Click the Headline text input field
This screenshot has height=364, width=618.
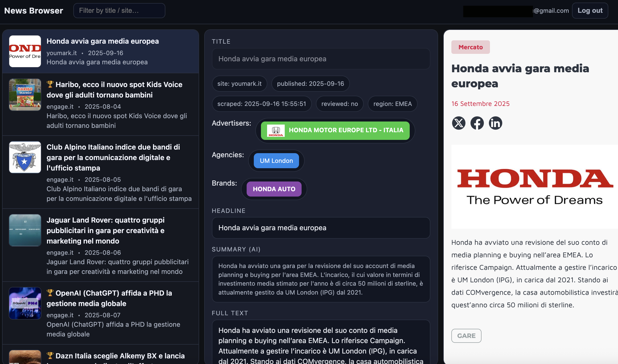(321, 228)
